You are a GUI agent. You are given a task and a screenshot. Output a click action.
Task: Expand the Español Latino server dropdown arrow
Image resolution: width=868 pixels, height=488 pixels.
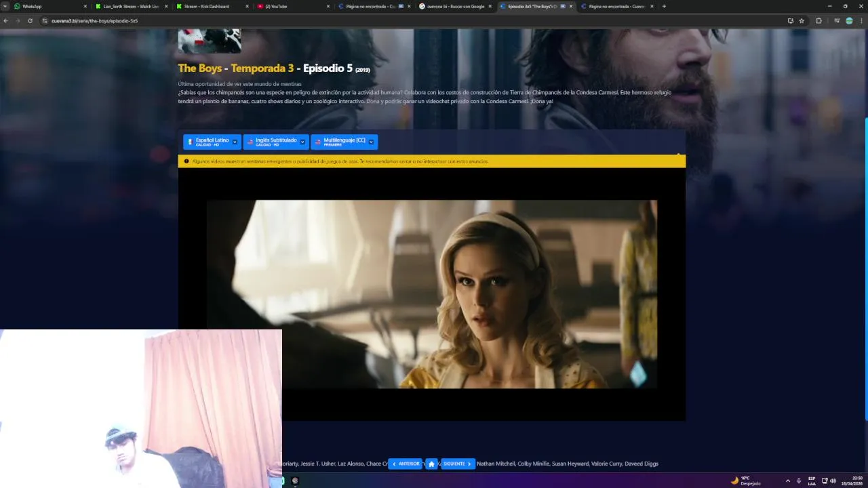tap(235, 142)
